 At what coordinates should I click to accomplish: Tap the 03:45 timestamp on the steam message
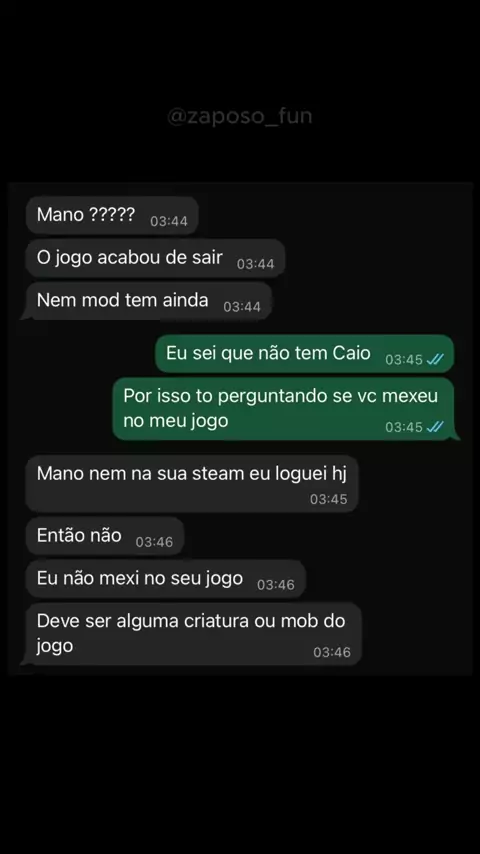click(329, 499)
